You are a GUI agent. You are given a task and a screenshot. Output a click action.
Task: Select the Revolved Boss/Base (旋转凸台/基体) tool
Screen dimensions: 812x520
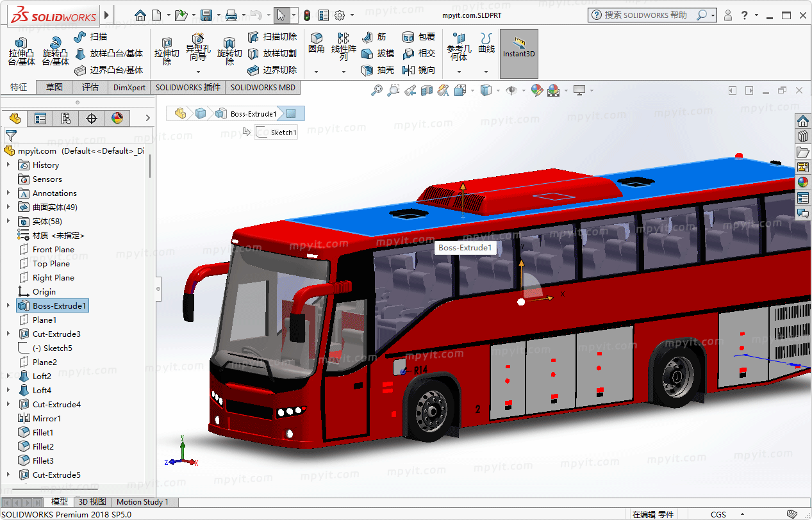coord(56,50)
